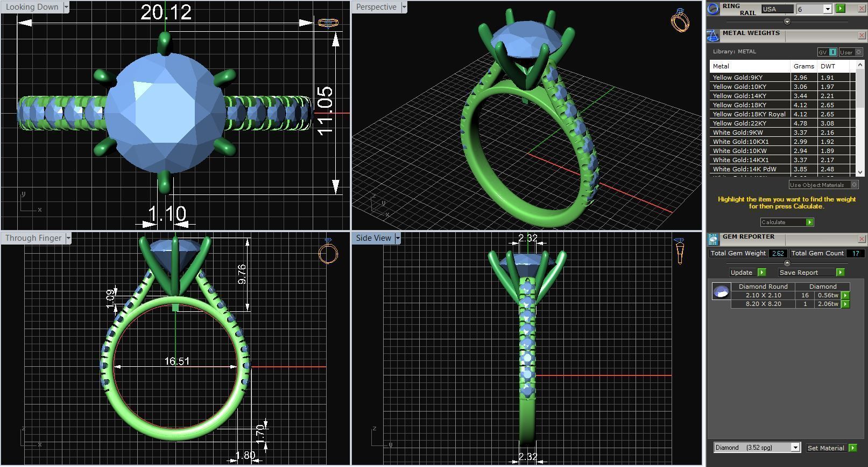
Task: Click the Ring Rail tool icon
Action: (713, 9)
